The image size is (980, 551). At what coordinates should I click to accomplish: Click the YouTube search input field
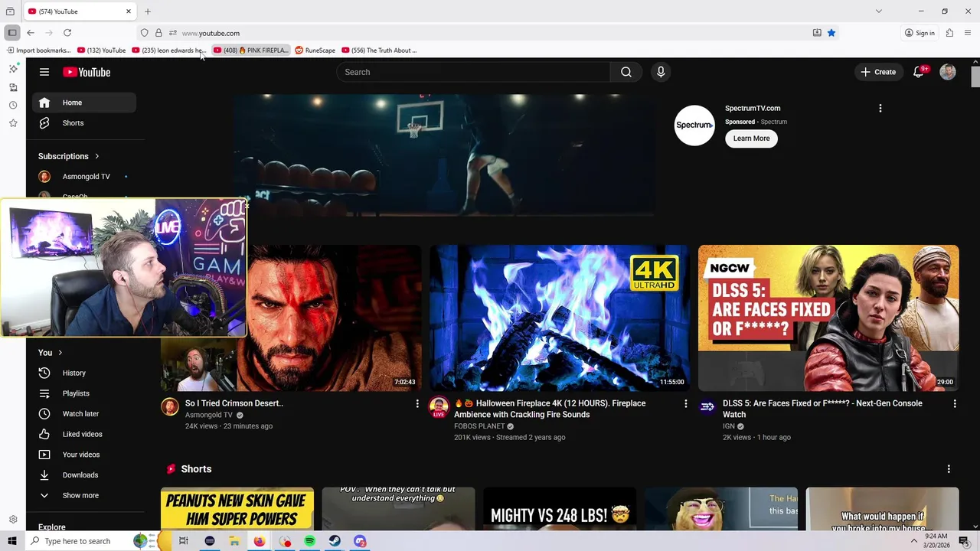[x=473, y=72]
